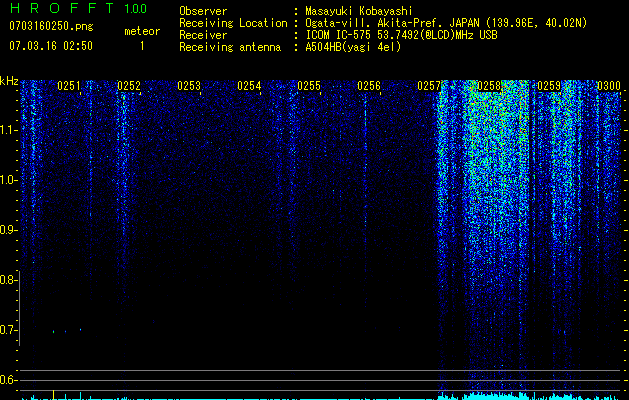
Task: Click the 0257 time marker
Action: pos(429,86)
